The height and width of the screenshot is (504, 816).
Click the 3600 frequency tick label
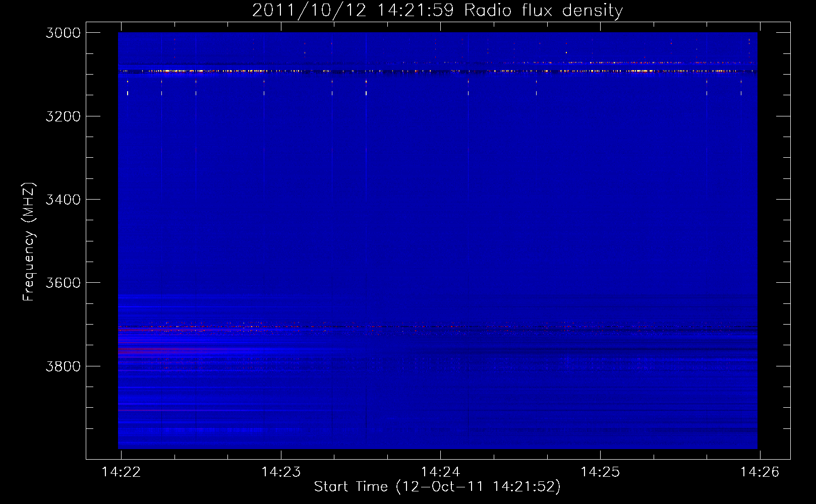point(63,283)
